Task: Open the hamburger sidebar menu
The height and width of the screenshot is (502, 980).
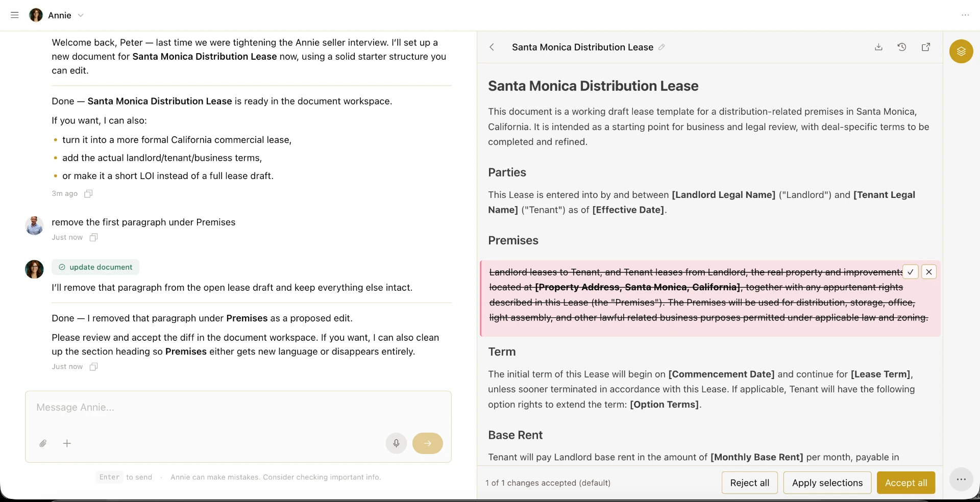Action: click(15, 15)
